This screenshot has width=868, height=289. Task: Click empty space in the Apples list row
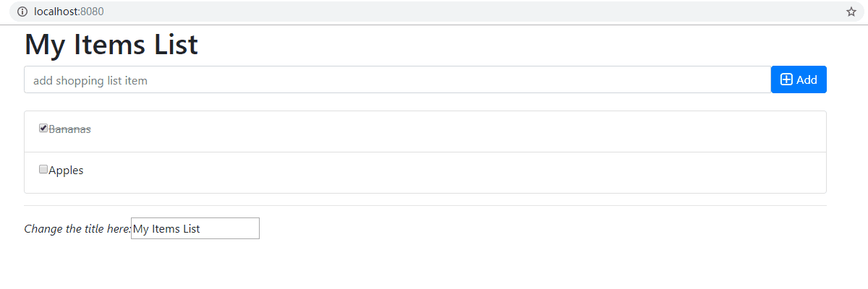(434, 173)
